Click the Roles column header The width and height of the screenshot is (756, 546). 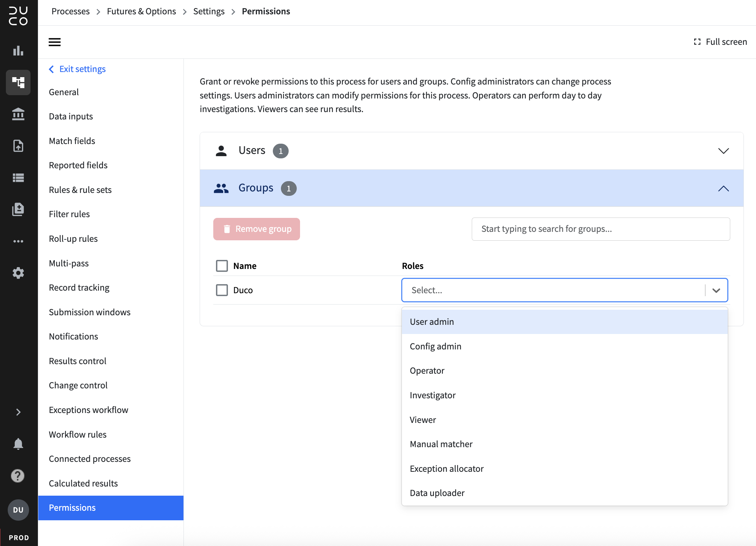point(413,266)
